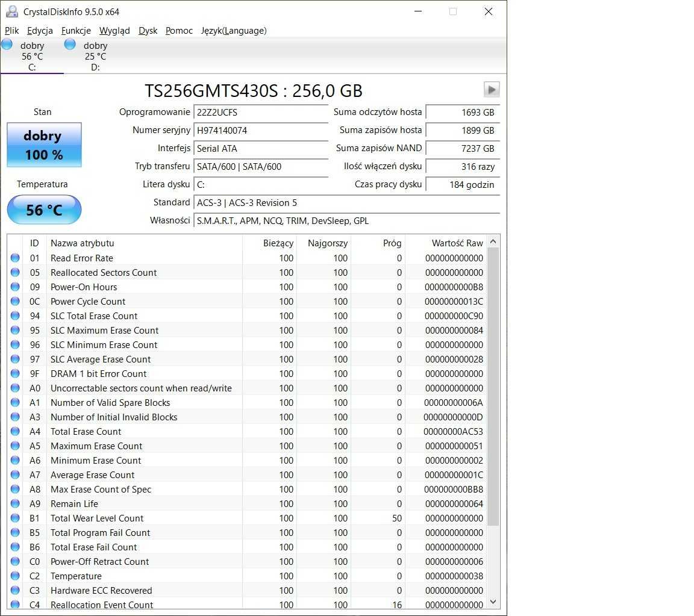This screenshot has width=694, height=616.
Task: Click the raw value 00000000AC53
Action: pyautogui.click(x=453, y=432)
